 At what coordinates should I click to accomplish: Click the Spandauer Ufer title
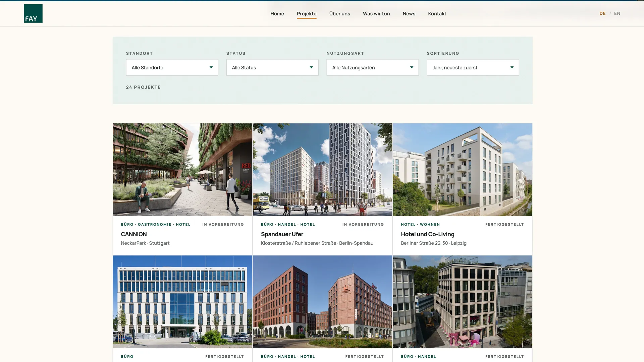[x=282, y=234]
